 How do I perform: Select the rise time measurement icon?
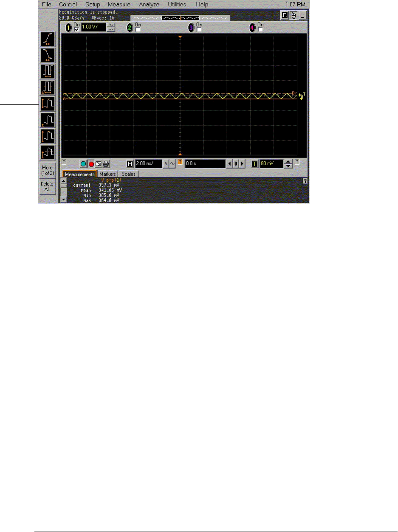pos(47,39)
